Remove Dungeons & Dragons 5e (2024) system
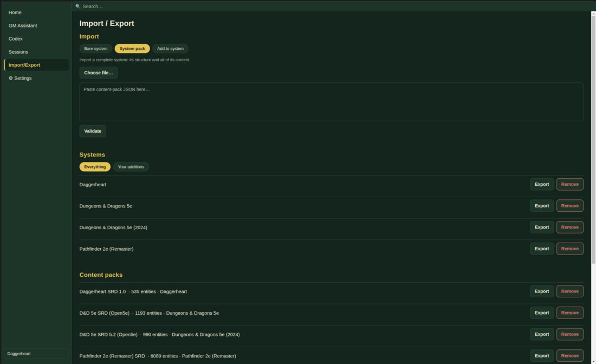The image size is (596, 364). pos(570,227)
